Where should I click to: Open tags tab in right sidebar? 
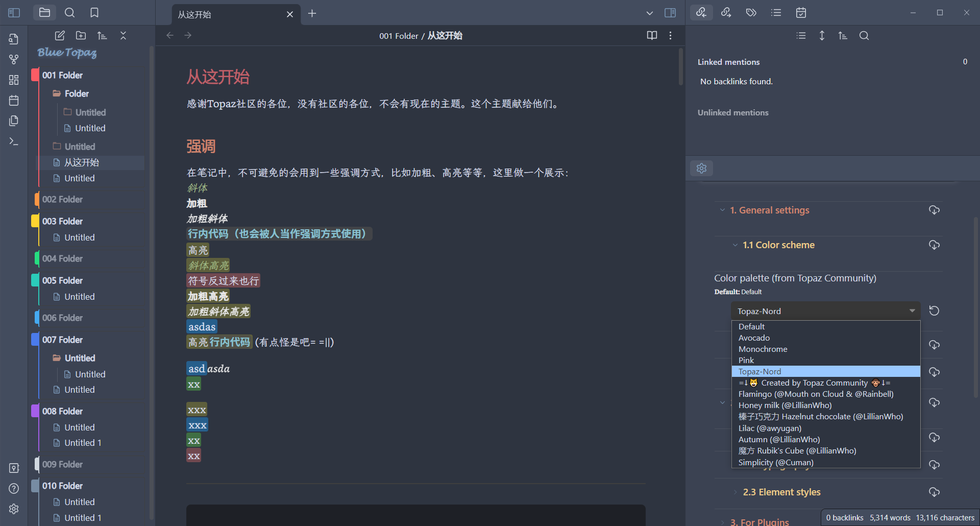point(751,13)
